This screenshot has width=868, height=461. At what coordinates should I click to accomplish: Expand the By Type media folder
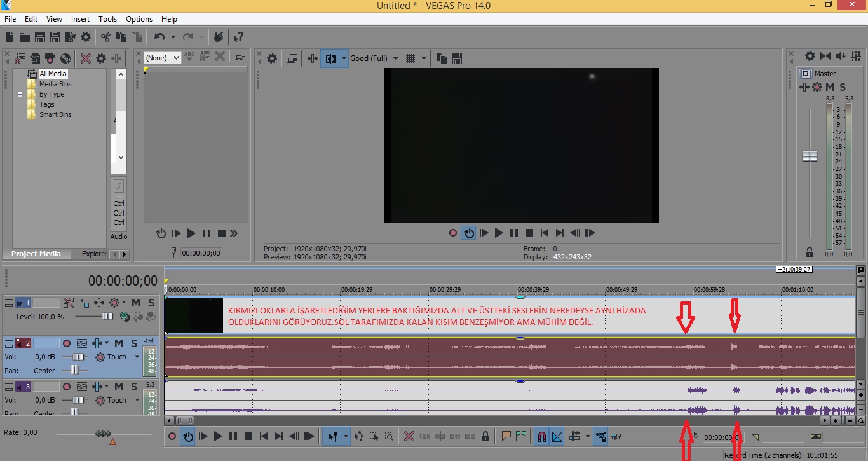[20, 94]
